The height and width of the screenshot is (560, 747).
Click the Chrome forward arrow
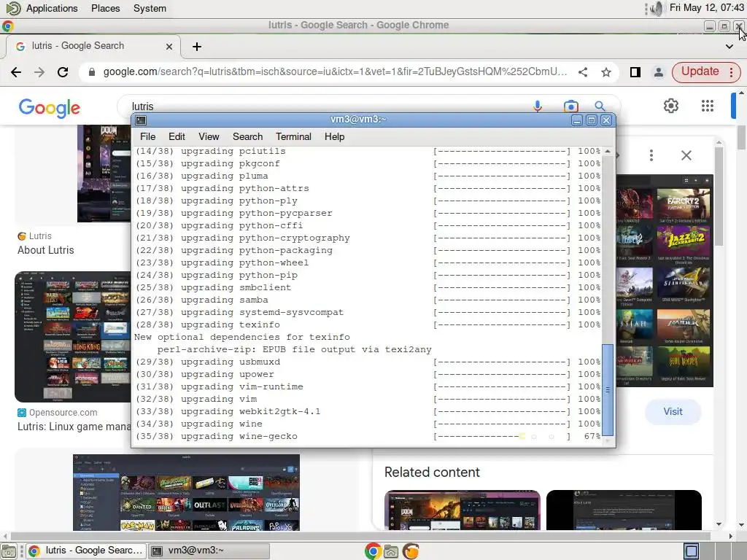point(39,72)
